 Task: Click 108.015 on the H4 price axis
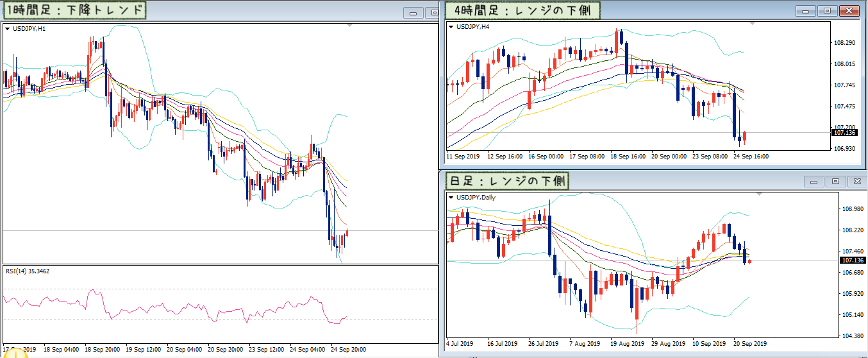(x=844, y=64)
